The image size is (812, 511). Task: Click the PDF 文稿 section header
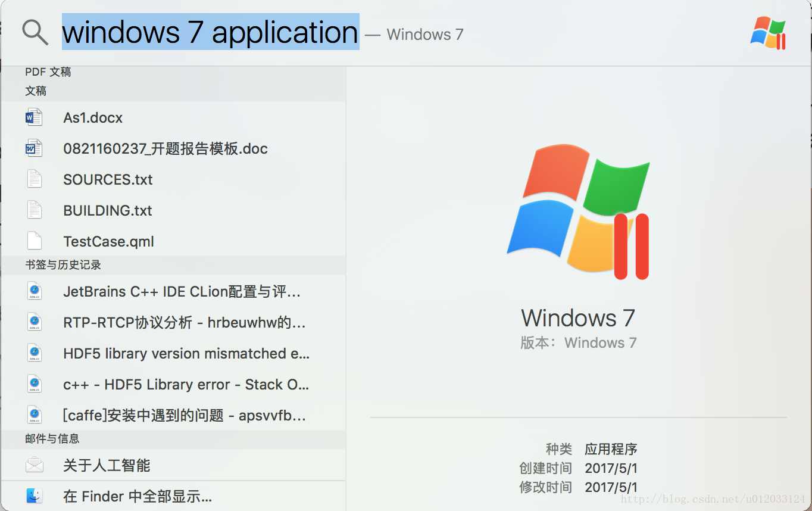[x=48, y=72]
